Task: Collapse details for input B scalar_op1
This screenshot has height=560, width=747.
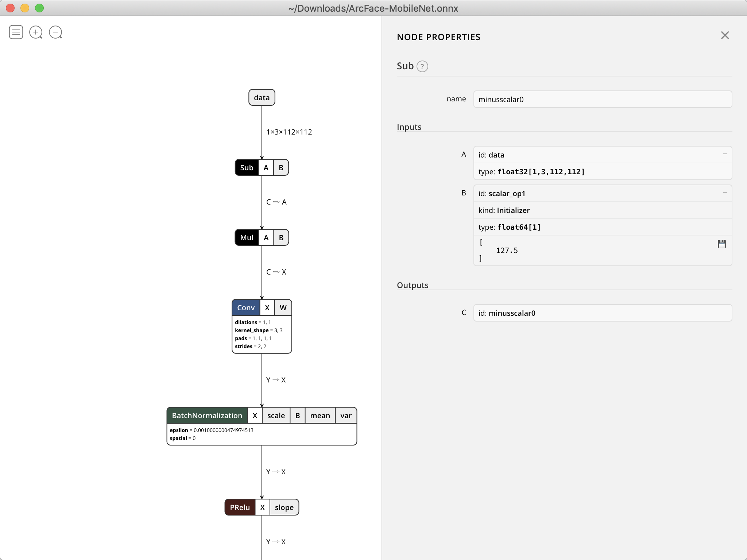Action: pos(725,193)
